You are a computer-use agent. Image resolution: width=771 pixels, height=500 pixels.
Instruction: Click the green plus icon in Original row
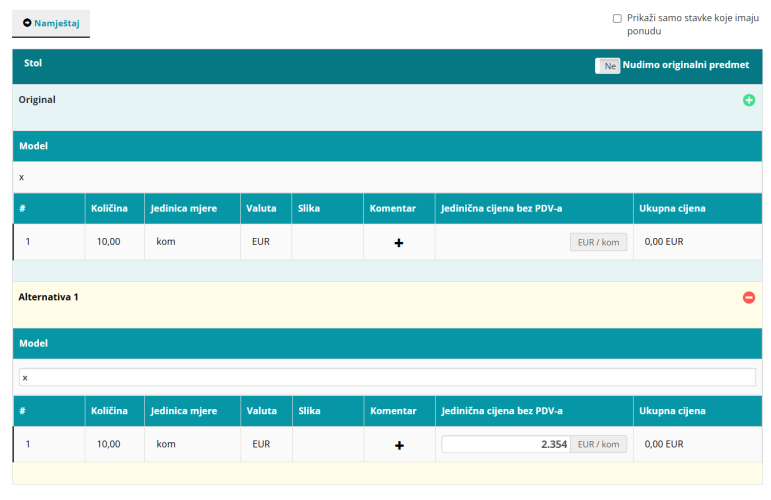(749, 100)
